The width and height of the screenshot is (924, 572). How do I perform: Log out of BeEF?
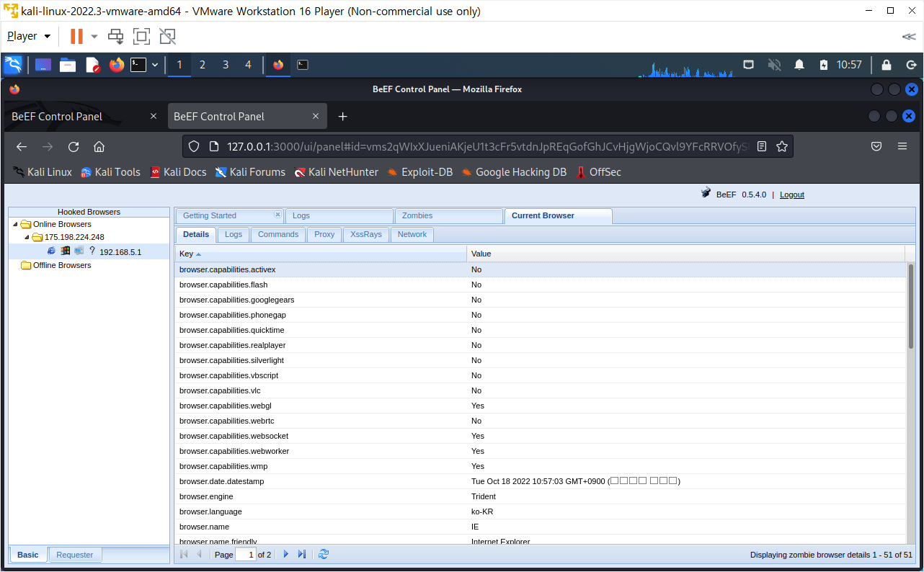click(791, 195)
